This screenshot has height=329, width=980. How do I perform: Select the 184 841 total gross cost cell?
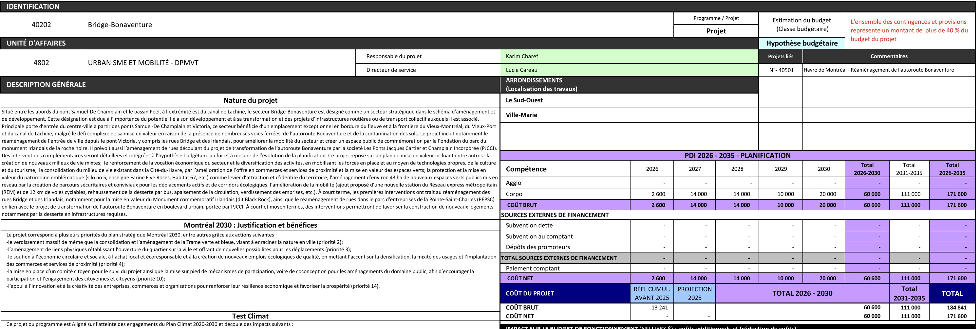click(x=956, y=307)
